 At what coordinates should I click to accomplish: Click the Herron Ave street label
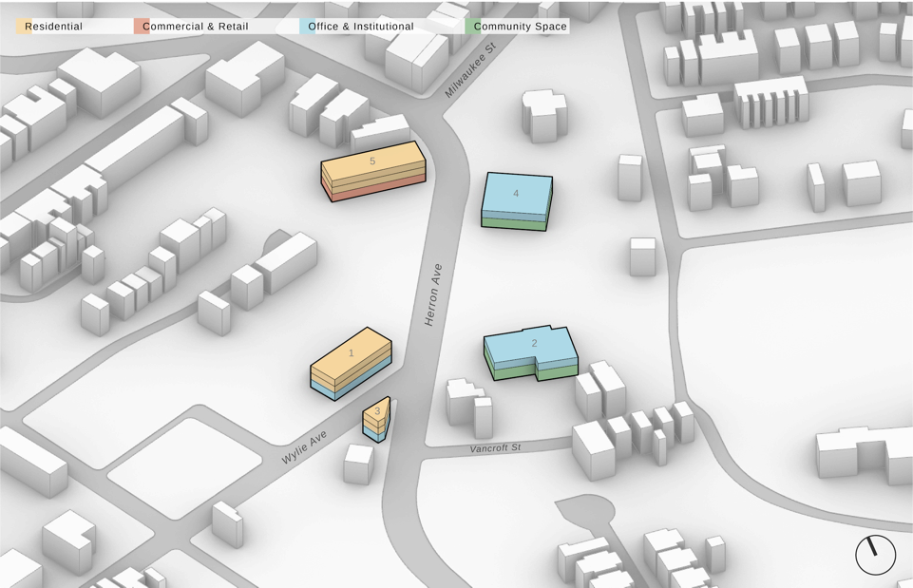(433, 294)
